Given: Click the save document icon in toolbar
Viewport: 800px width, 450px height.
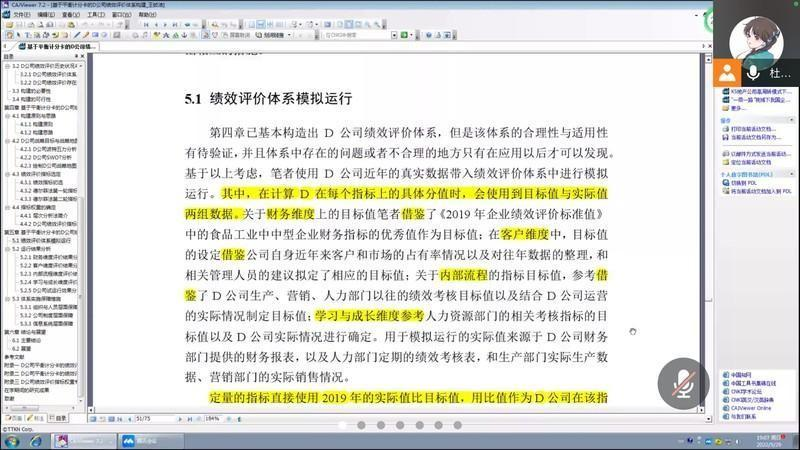Looking at the screenshot, I should (x=18, y=25).
